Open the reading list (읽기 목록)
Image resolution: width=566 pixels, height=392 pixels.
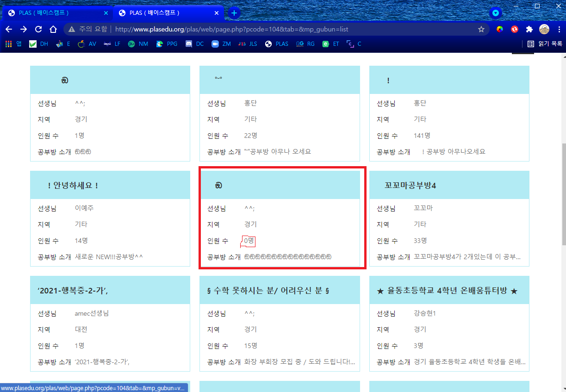tap(545, 44)
